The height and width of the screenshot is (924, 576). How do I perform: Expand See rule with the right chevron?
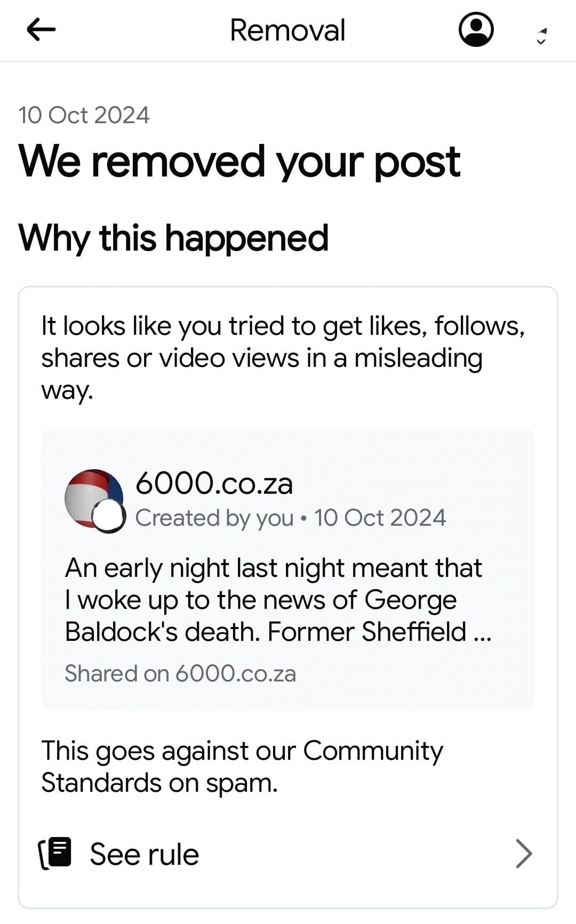pyautogui.click(x=524, y=854)
